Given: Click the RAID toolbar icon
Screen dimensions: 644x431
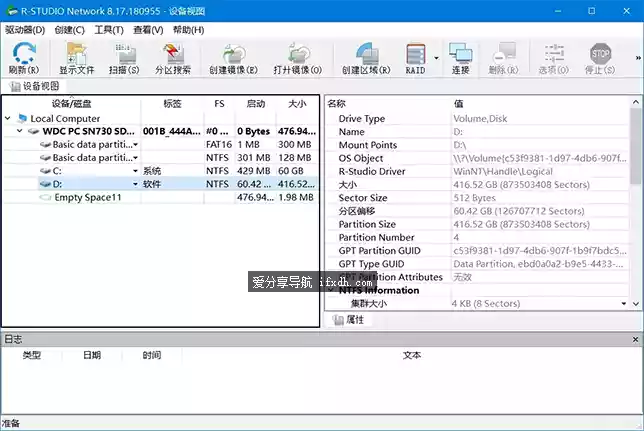Looking at the screenshot, I should [x=416, y=58].
